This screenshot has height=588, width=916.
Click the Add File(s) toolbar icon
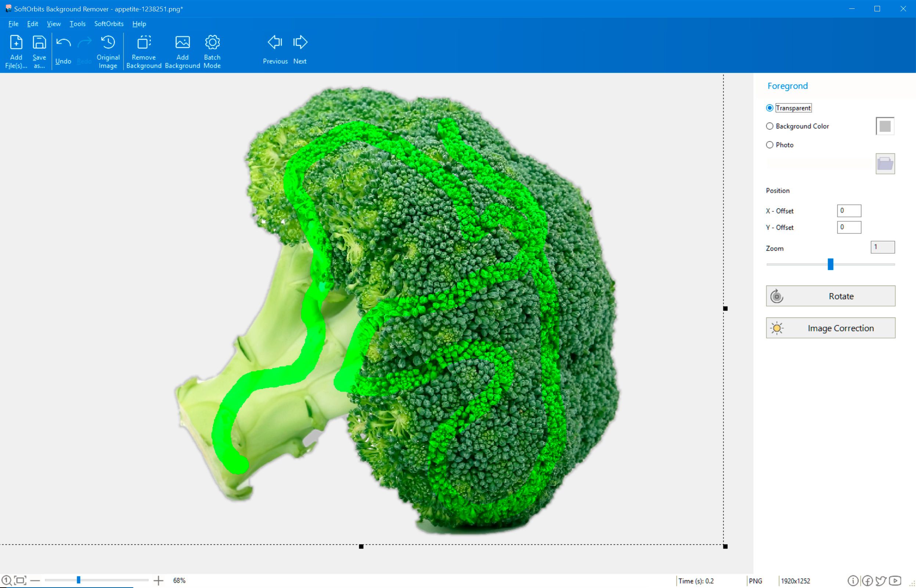tap(16, 51)
